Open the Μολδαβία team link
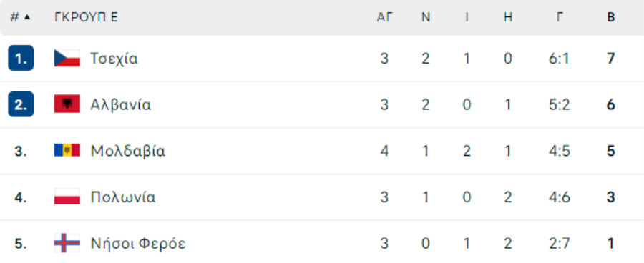The height and width of the screenshot is (263, 644). point(128,151)
